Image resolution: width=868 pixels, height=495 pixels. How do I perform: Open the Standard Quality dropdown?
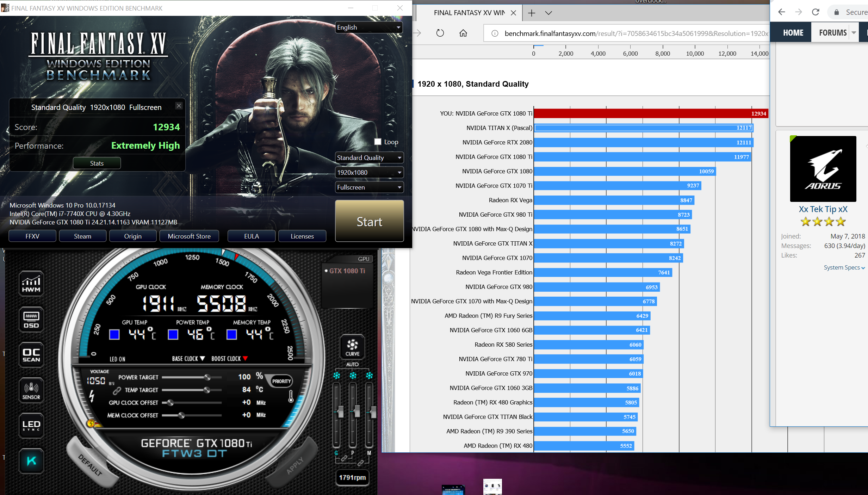[x=369, y=158]
